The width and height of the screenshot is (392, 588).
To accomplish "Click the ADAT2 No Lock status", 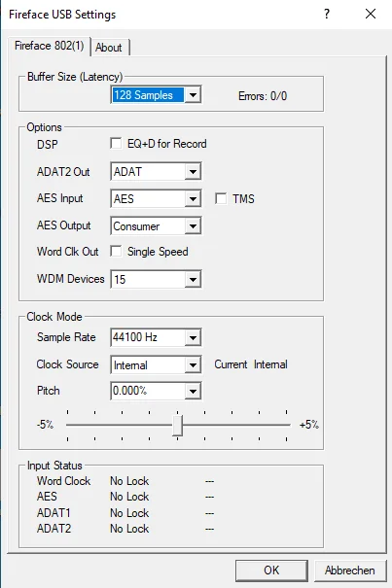I will coord(129,529).
